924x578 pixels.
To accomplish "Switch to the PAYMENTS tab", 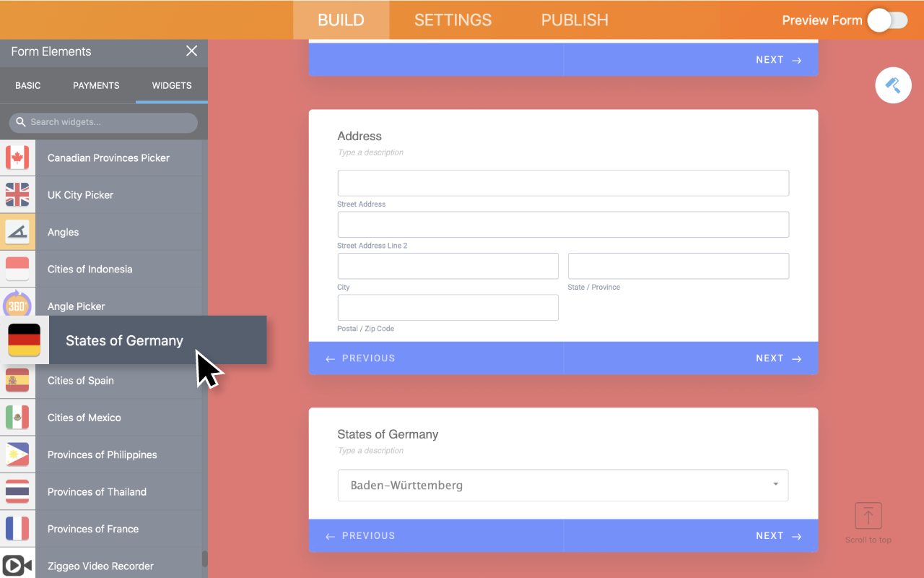I will 96,85.
